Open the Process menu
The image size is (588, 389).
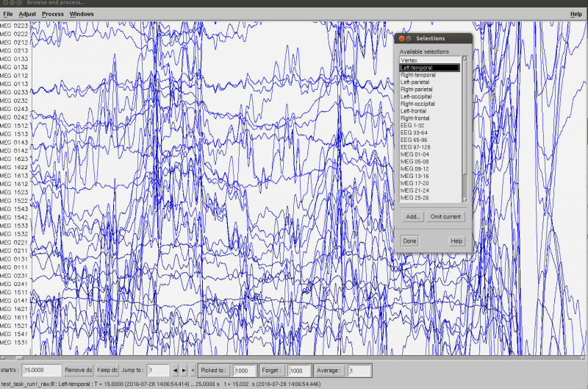pyautogui.click(x=52, y=14)
